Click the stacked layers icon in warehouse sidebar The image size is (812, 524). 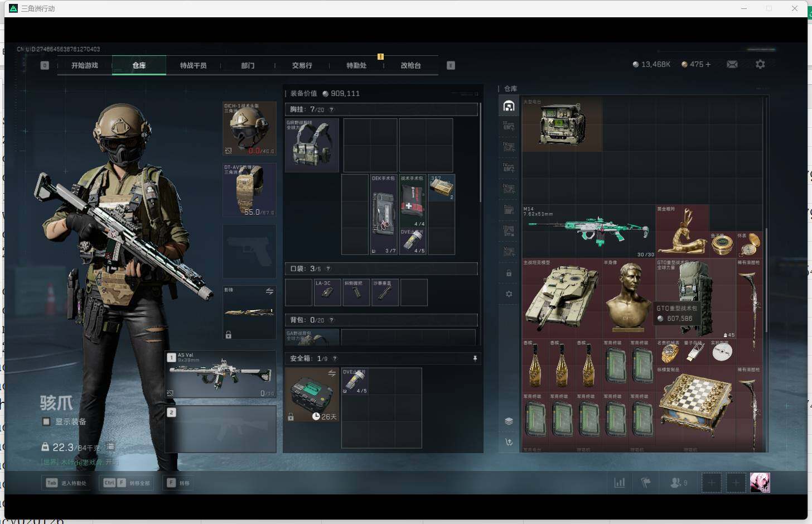point(509,421)
